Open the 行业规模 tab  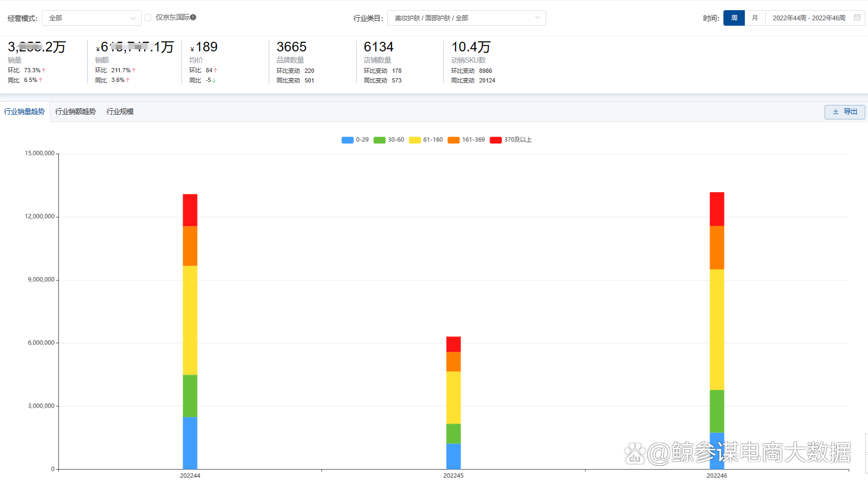(120, 111)
